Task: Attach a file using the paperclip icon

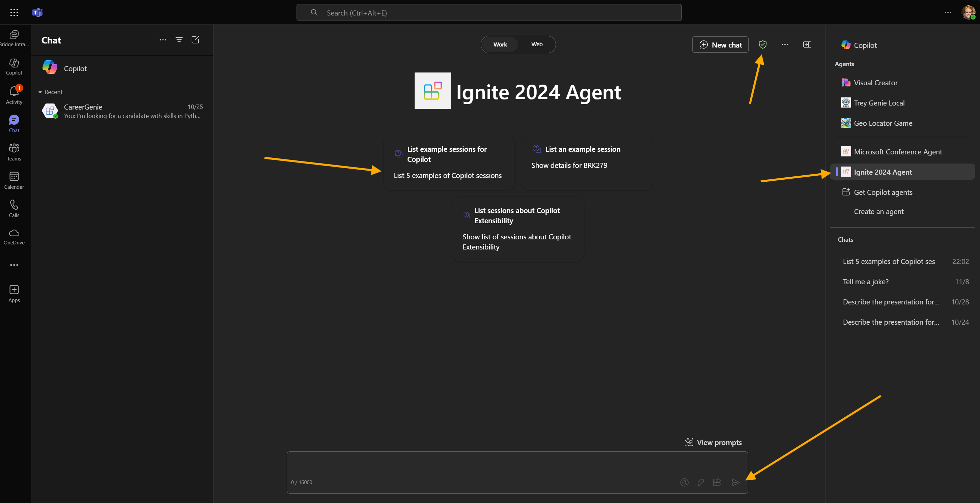Action: pyautogui.click(x=700, y=482)
